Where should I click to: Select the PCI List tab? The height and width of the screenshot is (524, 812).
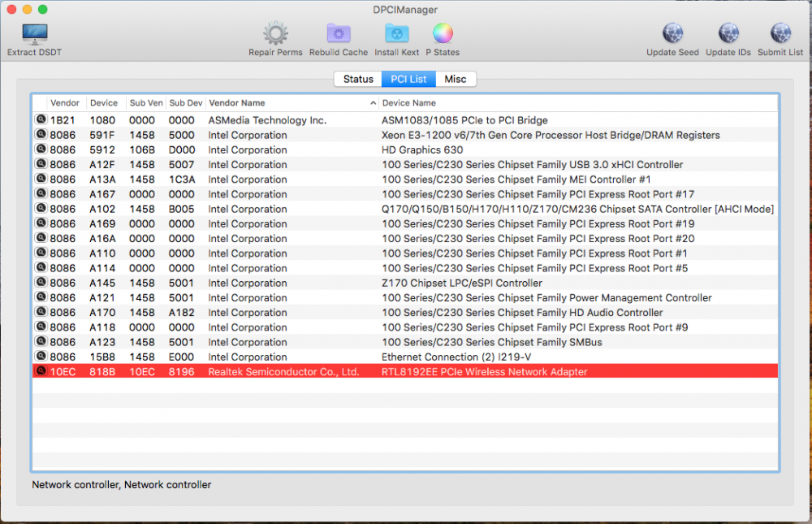point(408,79)
